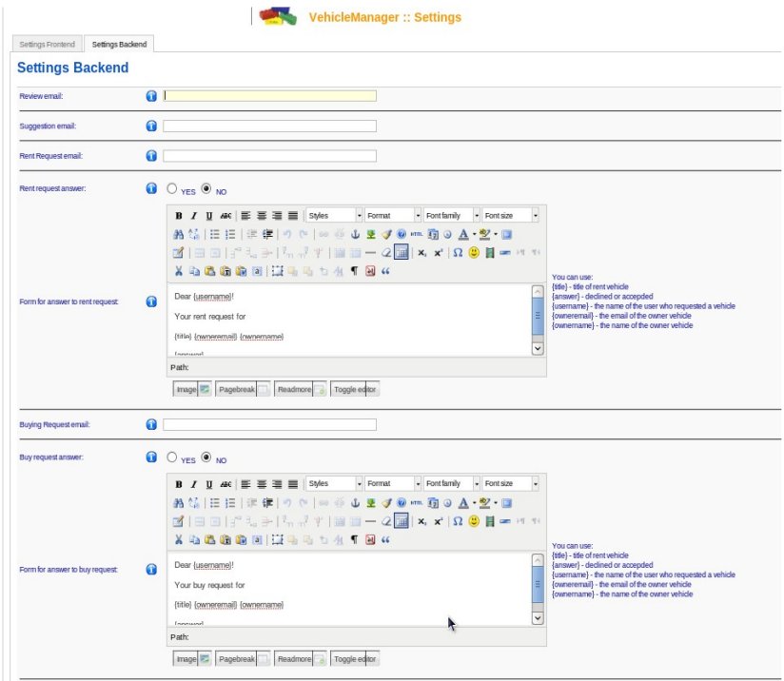Show info tooltip for Suggestion email
This screenshot has height=681, width=784.
[x=151, y=126]
